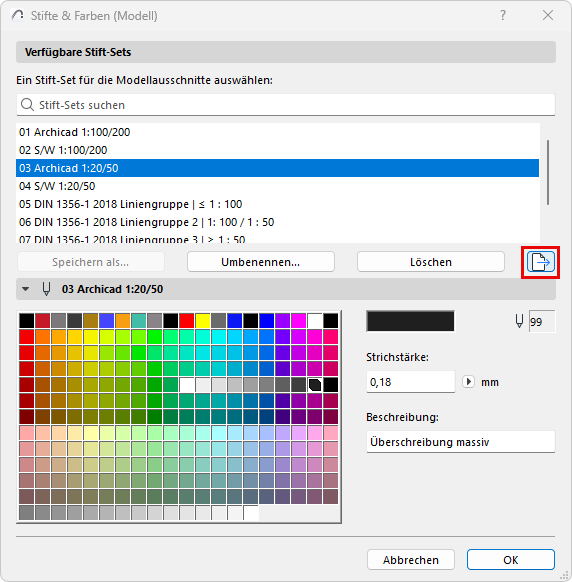This screenshot has width=572, height=582.
Task: Select the selected pen swatch with the cut corner
Action: point(315,385)
